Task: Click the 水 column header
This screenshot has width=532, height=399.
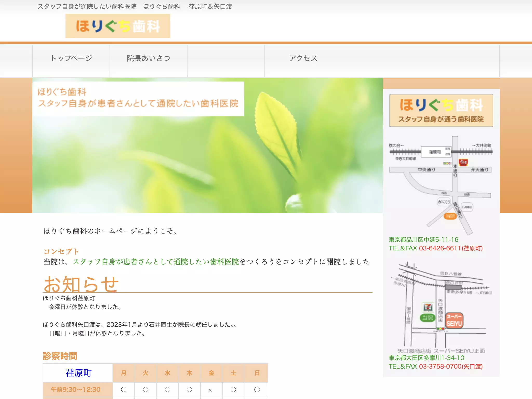Action: click(168, 373)
